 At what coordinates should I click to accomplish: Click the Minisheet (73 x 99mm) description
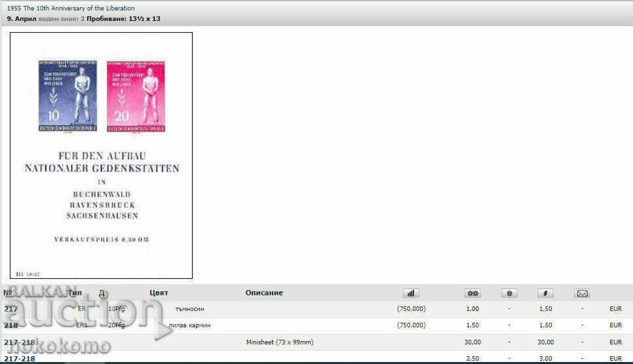280,342
